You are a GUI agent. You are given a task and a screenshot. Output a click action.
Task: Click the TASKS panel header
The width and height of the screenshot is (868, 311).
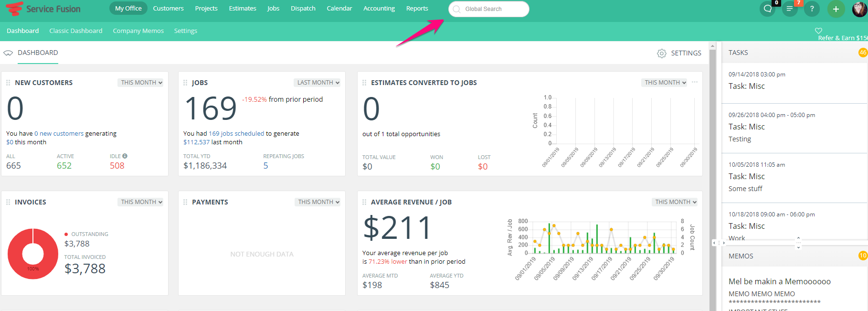(x=794, y=53)
